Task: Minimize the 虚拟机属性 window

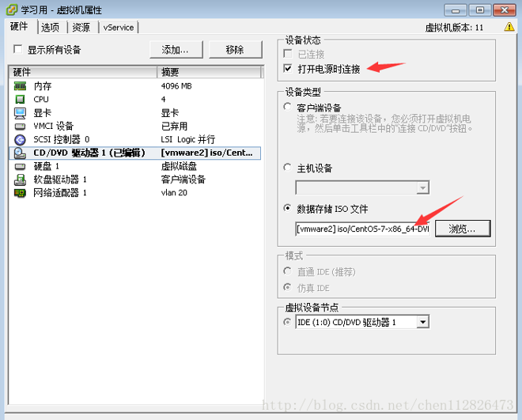Action: point(456,10)
